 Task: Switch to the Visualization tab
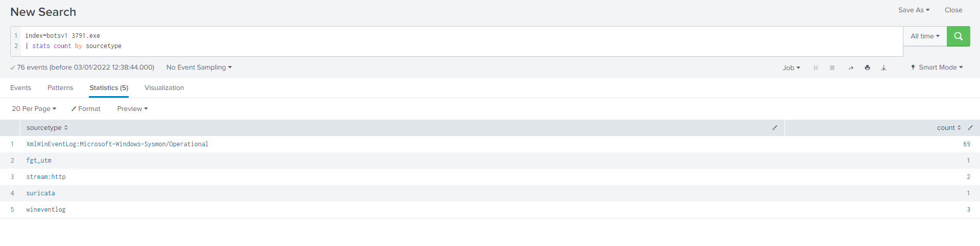[164, 88]
